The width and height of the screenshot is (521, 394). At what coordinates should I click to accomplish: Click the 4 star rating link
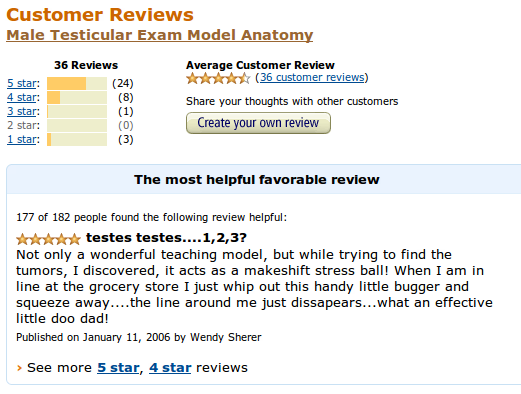22,97
